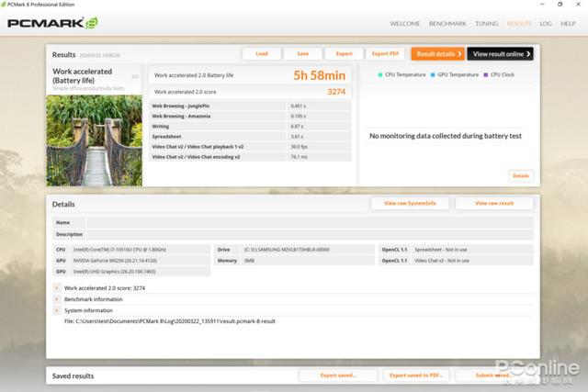Open the WELCOME tab
This screenshot has width=588, height=392.
pos(404,24)
